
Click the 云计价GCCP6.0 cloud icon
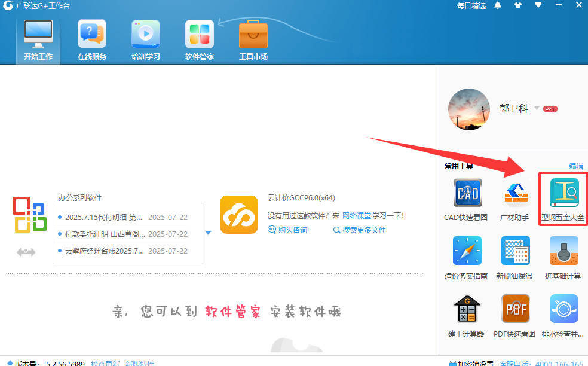click(239, 215)
